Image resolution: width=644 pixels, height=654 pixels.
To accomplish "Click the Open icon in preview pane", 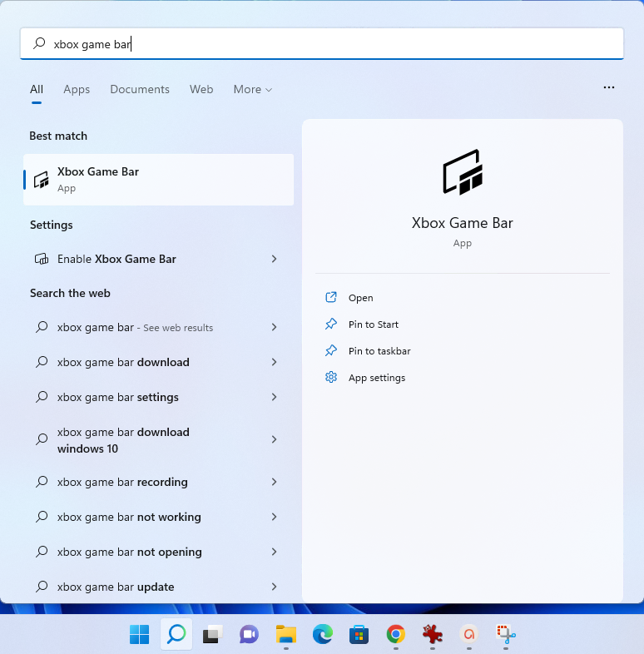I will click(x=331, y=297).
